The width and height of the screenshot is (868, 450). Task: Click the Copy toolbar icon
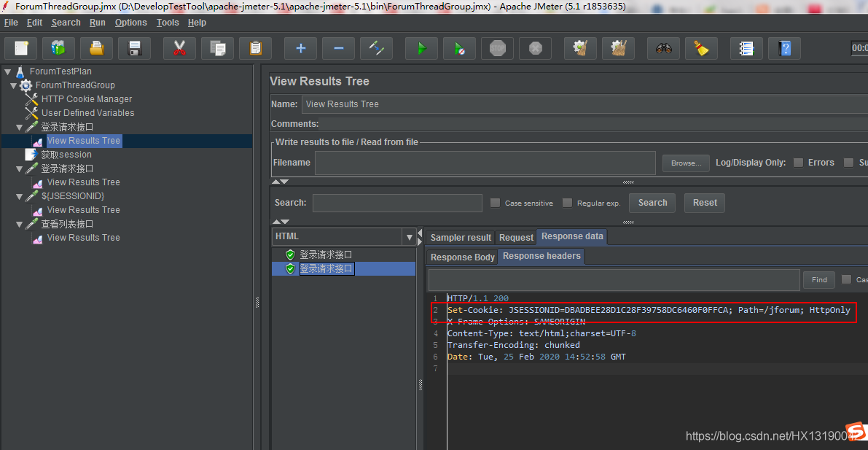click(218, 48)
